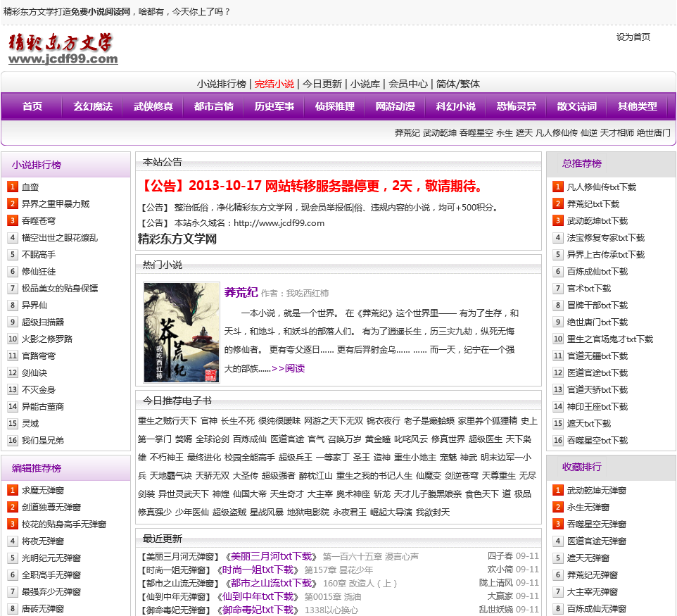This screenshot has width=677, height=616.
Task: Click 校园全能高手 in recommended ebooks
Action: click(x=250, y=458)
